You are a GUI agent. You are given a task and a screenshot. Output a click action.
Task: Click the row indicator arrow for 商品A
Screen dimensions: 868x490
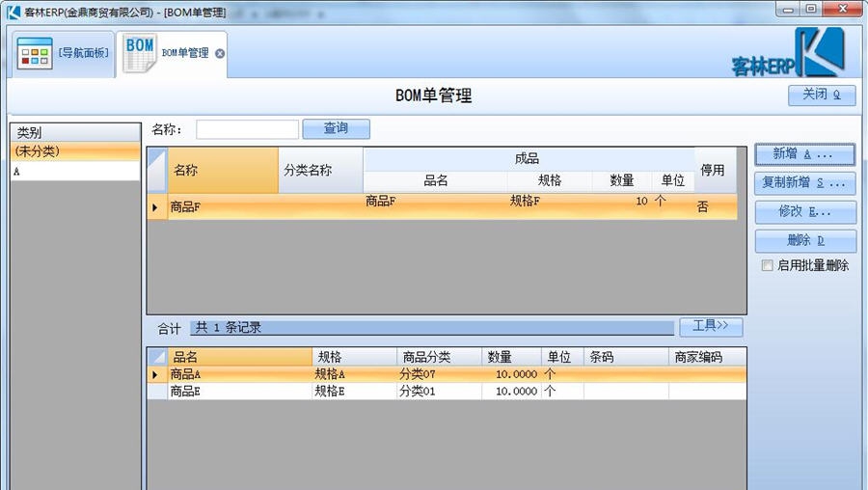(156, 374)
